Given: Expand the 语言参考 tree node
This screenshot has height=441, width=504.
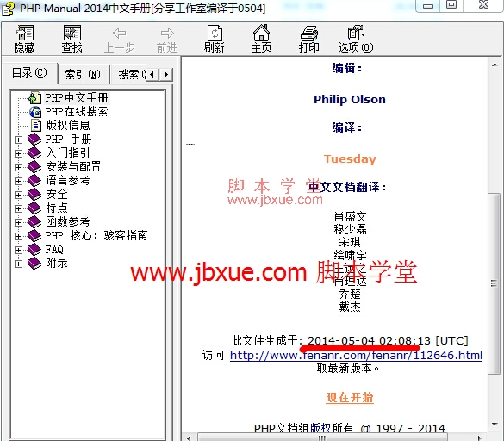Looking at the screenshot, I should coord(18,181).
